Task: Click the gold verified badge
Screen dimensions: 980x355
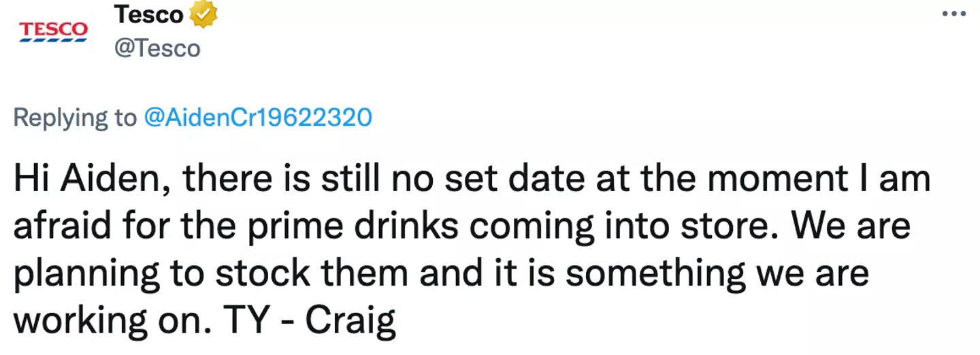Action: tap(203, 15)
